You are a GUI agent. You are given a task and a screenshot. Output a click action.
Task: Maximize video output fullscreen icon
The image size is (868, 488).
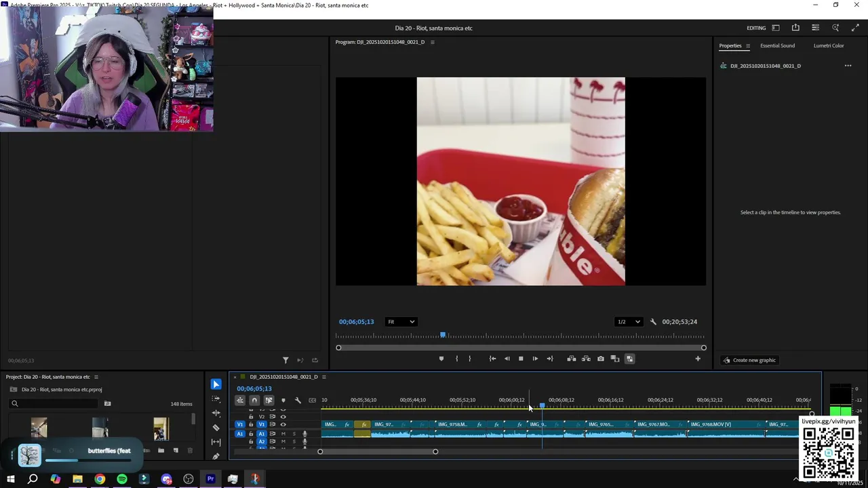pyautogui.click(x=855, y=28)
